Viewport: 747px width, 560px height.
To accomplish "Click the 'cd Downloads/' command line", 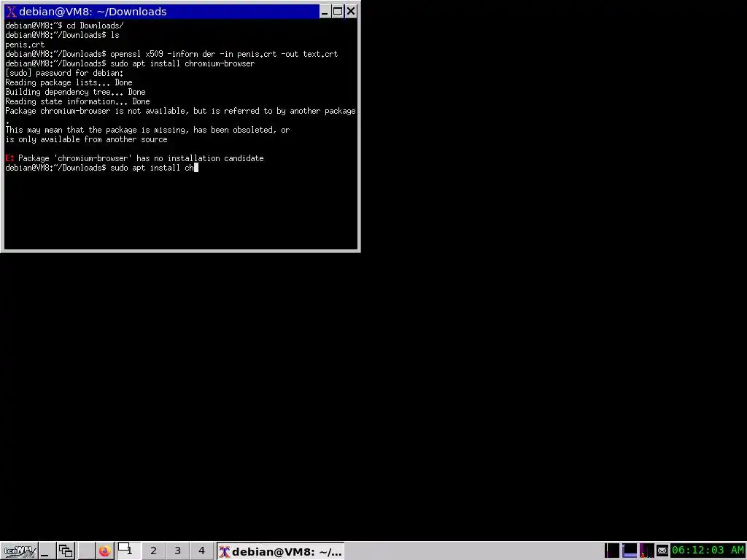I will 64,26.
